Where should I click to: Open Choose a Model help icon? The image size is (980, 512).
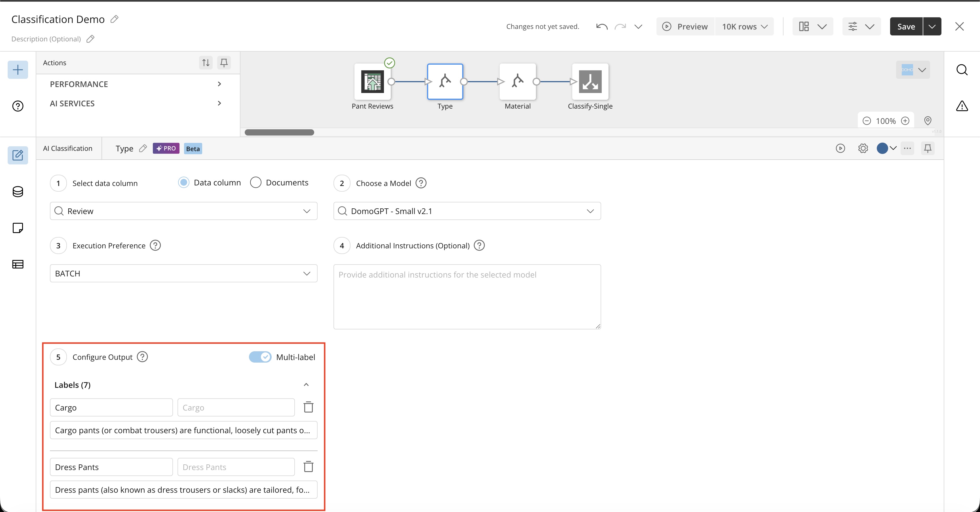[421, 183]
